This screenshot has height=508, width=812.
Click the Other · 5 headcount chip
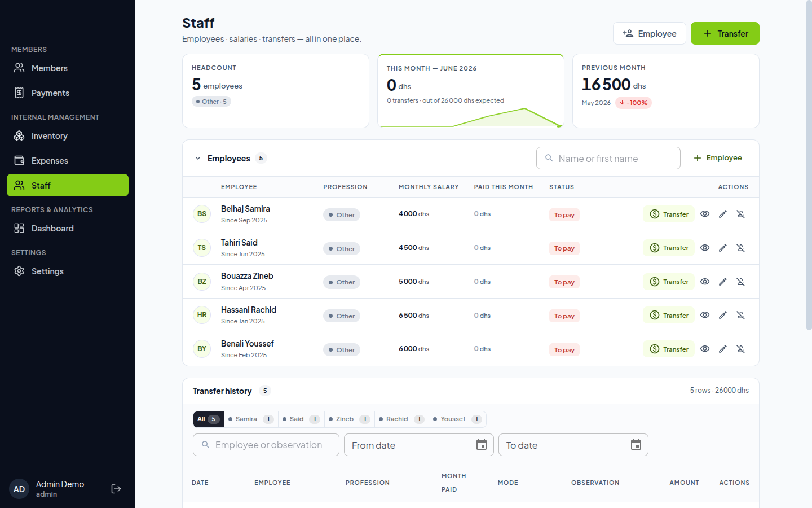pos(211,102)
